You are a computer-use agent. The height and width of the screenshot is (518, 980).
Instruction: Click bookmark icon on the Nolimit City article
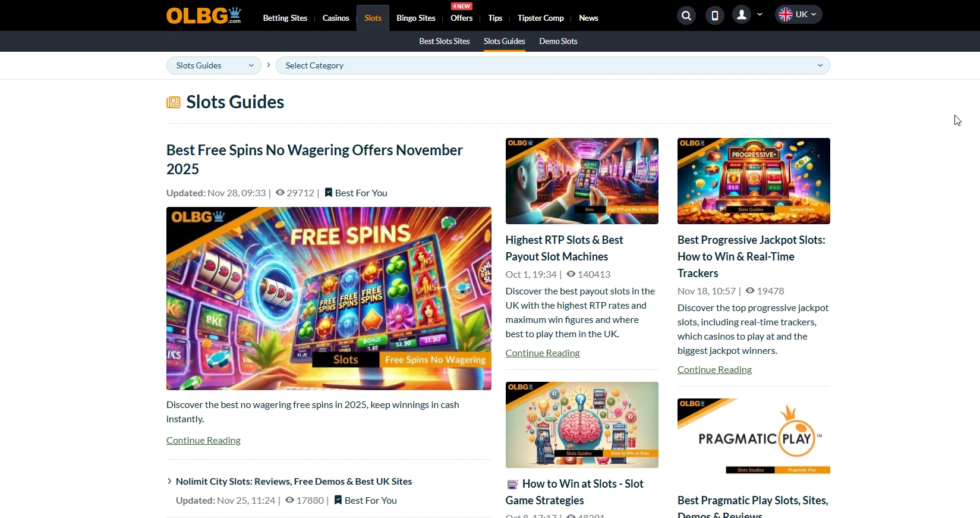point(338,500)
